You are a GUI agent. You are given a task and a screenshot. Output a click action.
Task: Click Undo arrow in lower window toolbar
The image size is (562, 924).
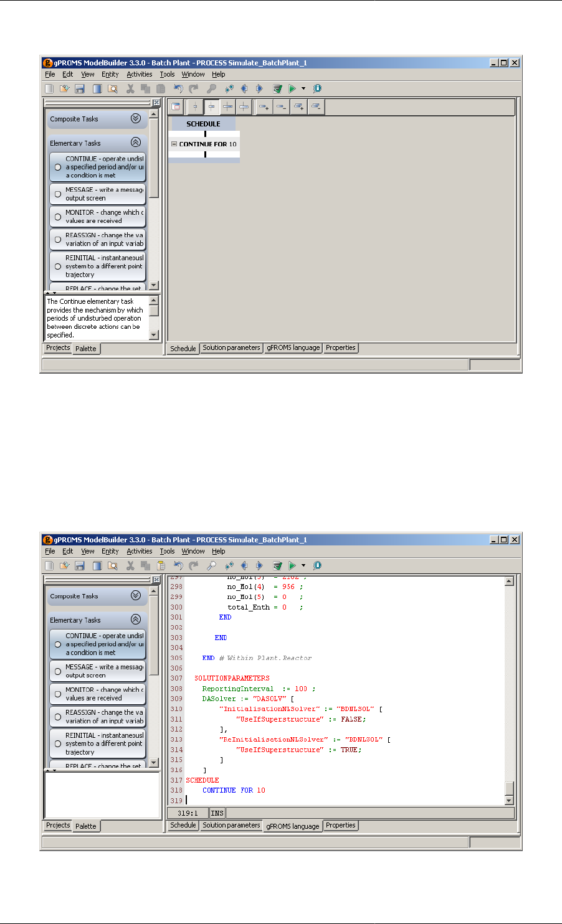point(179,566)
